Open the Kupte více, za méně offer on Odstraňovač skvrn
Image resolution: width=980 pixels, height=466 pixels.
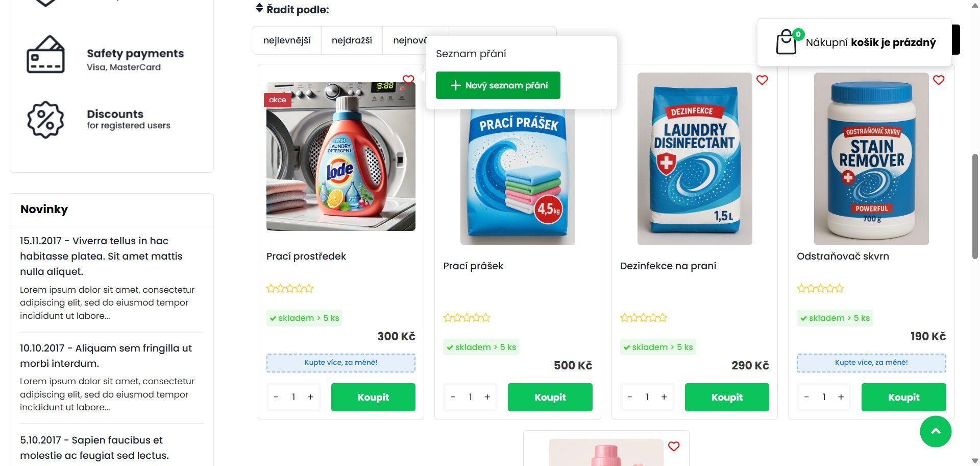(x=871, y=363)
